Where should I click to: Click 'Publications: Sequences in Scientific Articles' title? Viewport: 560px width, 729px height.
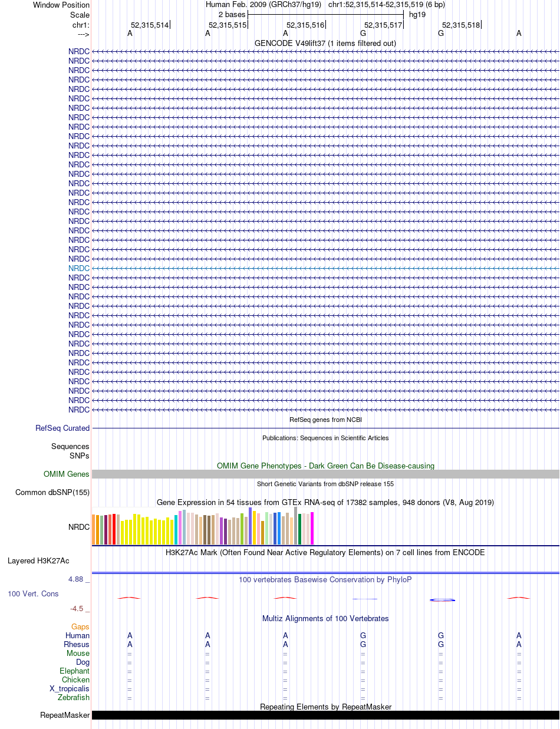325,438
